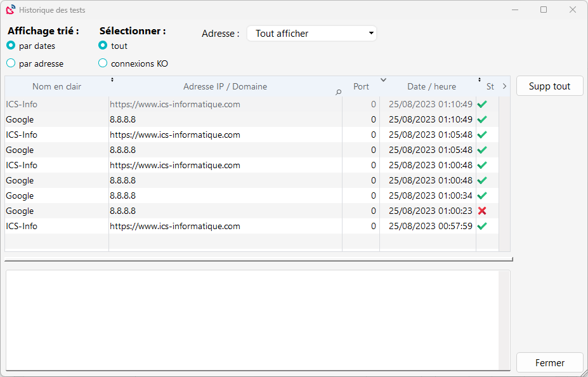Show more columns with the right chevron

[504, 86]
